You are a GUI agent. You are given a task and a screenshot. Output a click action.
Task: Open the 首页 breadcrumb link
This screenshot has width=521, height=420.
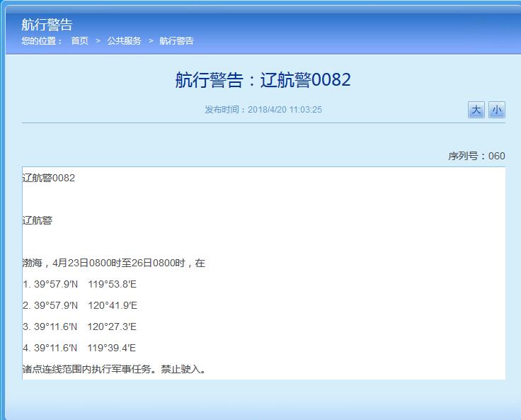(x=79, y=41)
